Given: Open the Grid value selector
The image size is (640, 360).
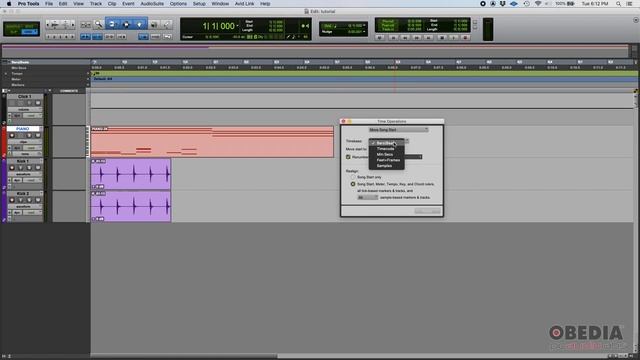Looking at the screenshot, I should [364, 26].
